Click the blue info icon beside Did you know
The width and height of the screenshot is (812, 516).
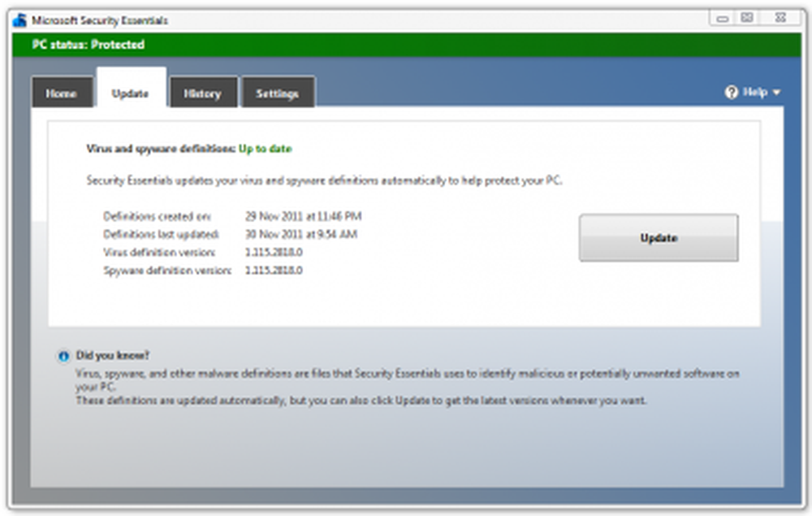(63, 356)
